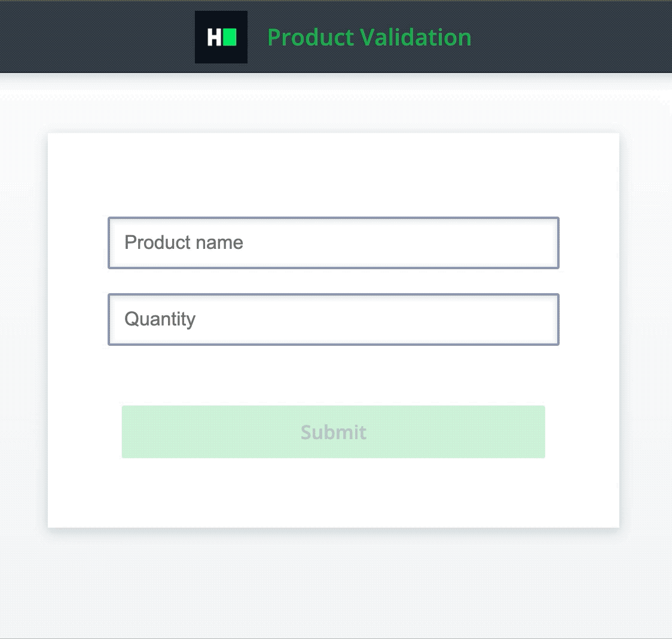Place cursor in the Quantity box
This screenshot has height=639, width=672.
334,319
